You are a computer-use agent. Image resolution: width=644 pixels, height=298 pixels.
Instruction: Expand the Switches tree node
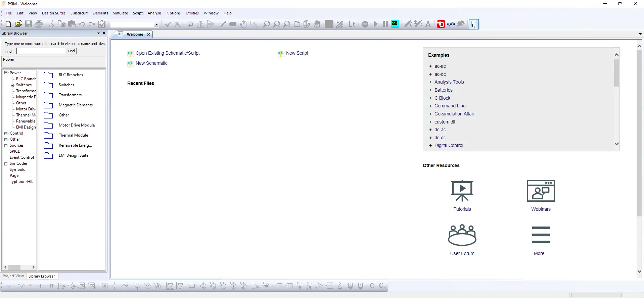[x=12, y=85]
